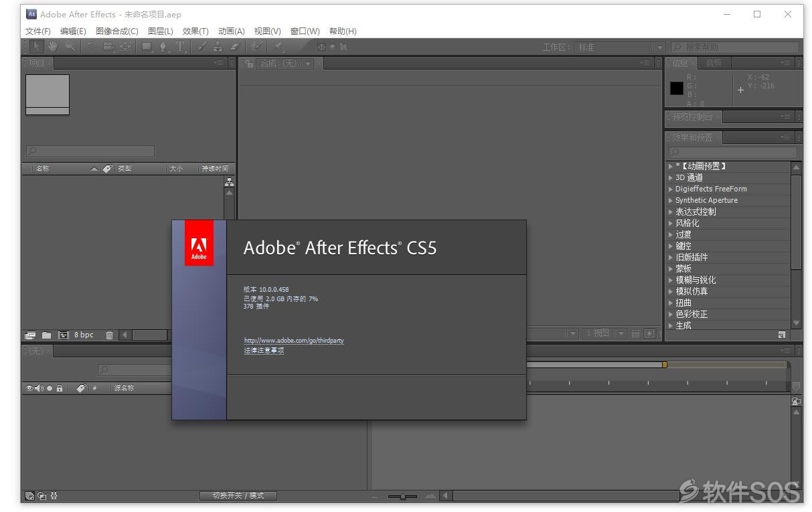Screen dimensions: 812x512
Task: Click the label tag icon in timeline header
Action: click(x=81, y=388)
